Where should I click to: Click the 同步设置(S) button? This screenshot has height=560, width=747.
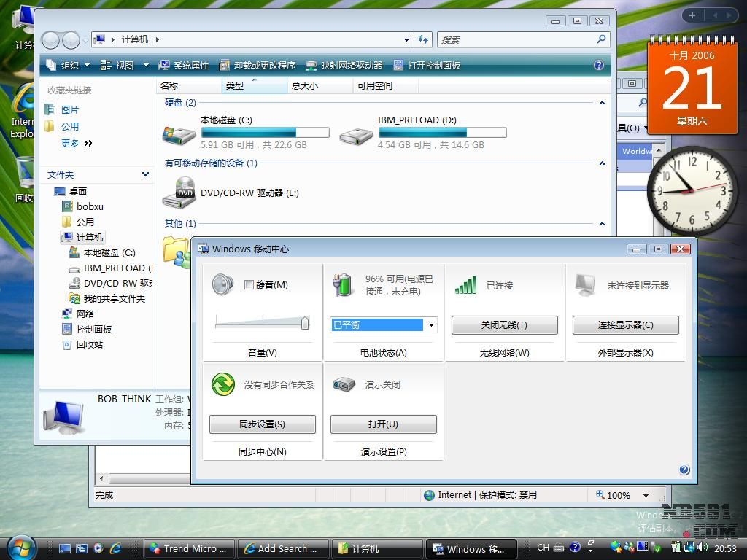pos(262,424)
